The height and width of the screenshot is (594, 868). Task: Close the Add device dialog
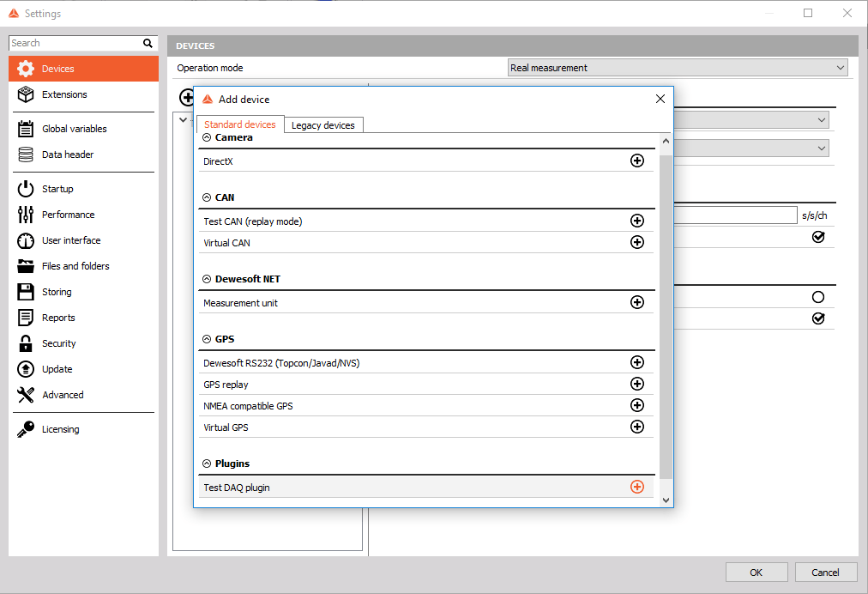pyautogui.click(x=660, y=99)
